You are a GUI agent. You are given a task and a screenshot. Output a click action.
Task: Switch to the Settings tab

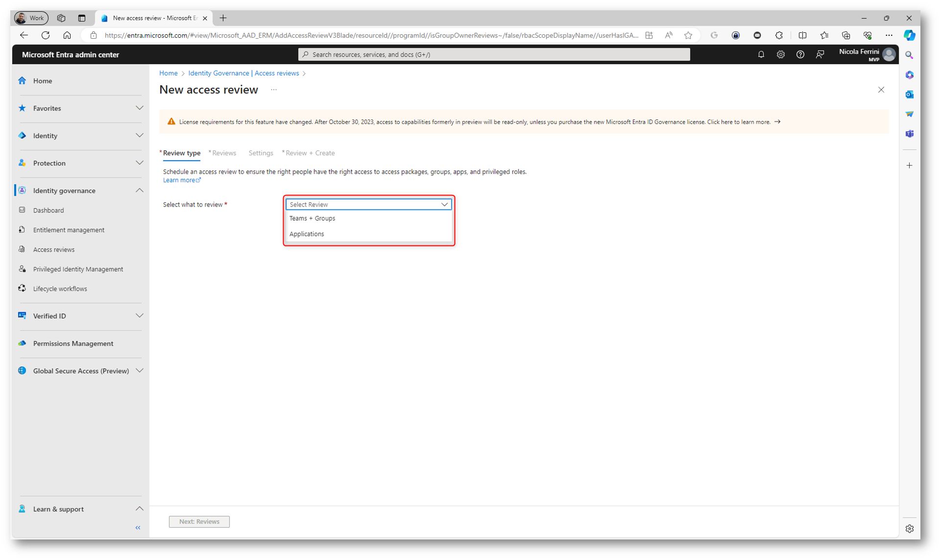(261, 153)
